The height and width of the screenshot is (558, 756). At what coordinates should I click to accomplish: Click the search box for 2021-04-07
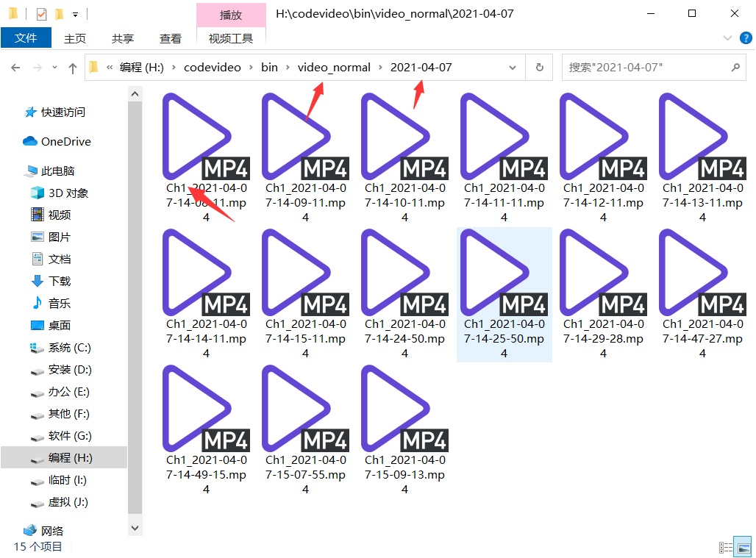pyautogui.click(x=646, y=67)
